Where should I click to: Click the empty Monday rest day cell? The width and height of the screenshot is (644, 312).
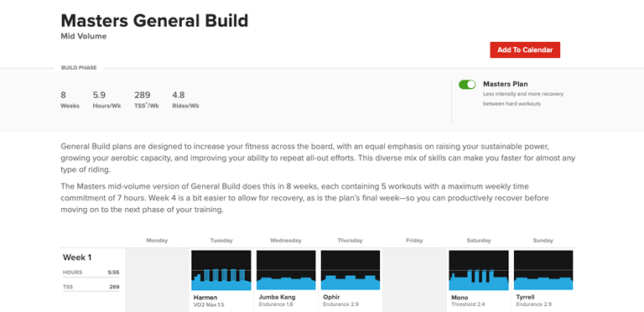157,280
